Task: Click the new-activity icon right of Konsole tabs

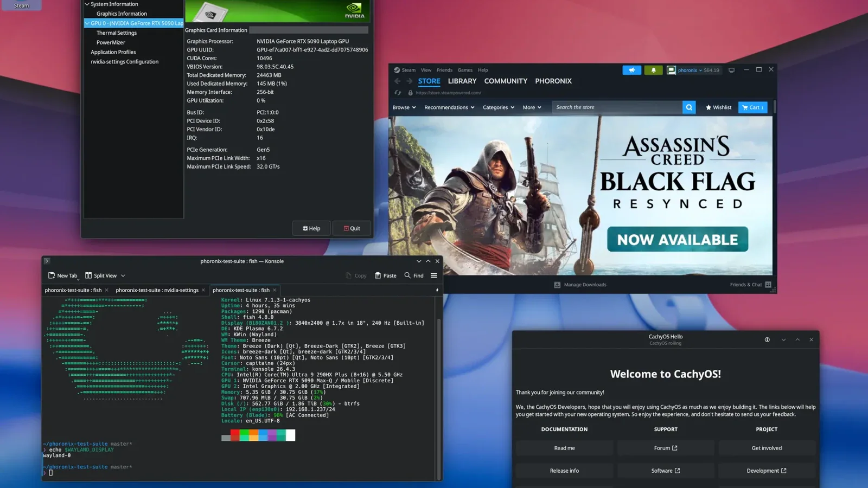Action: [437, 290]
